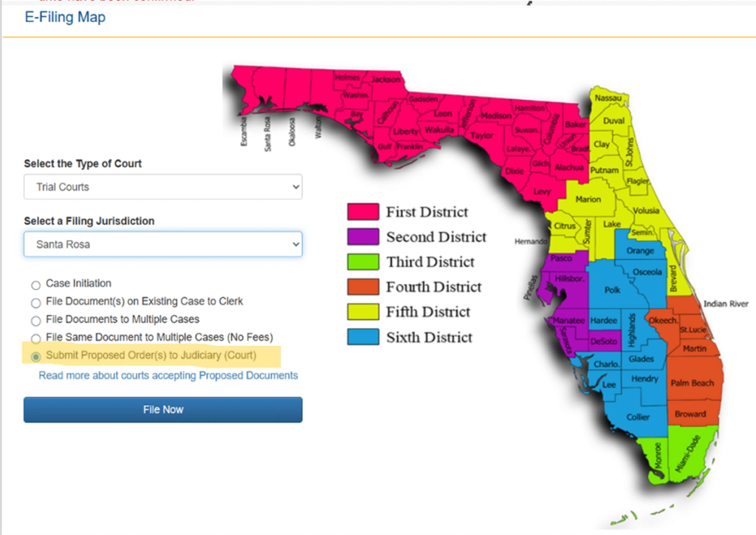This screenshot has width=756, height=535.
Task: Click DeSoto county on the map
Action: (x=604, y=341)
